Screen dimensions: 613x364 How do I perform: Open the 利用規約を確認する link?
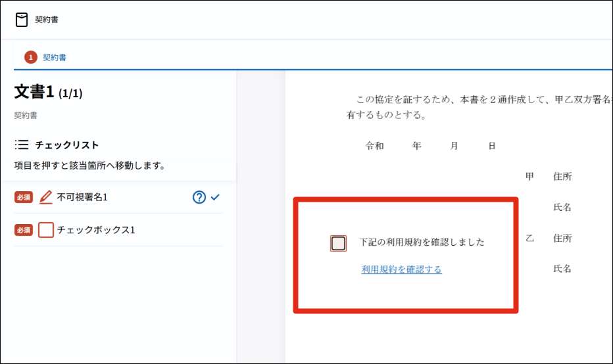pos(401,269)
